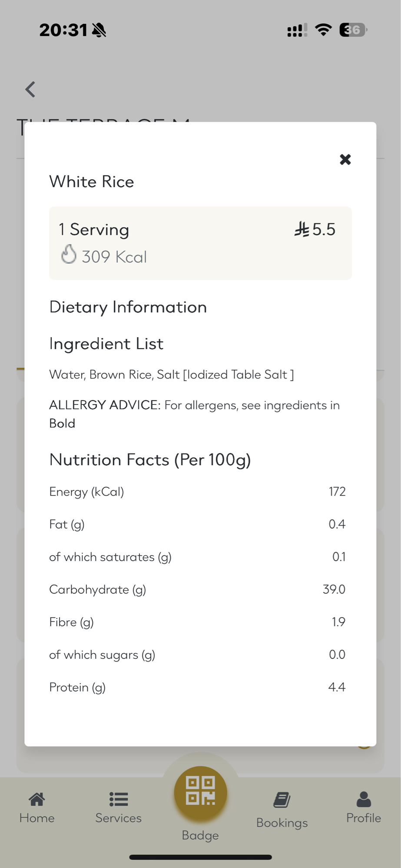Screen dimensions: 401x868
Task: Open the Bookings tab
Action: click(x=282, y=810)
